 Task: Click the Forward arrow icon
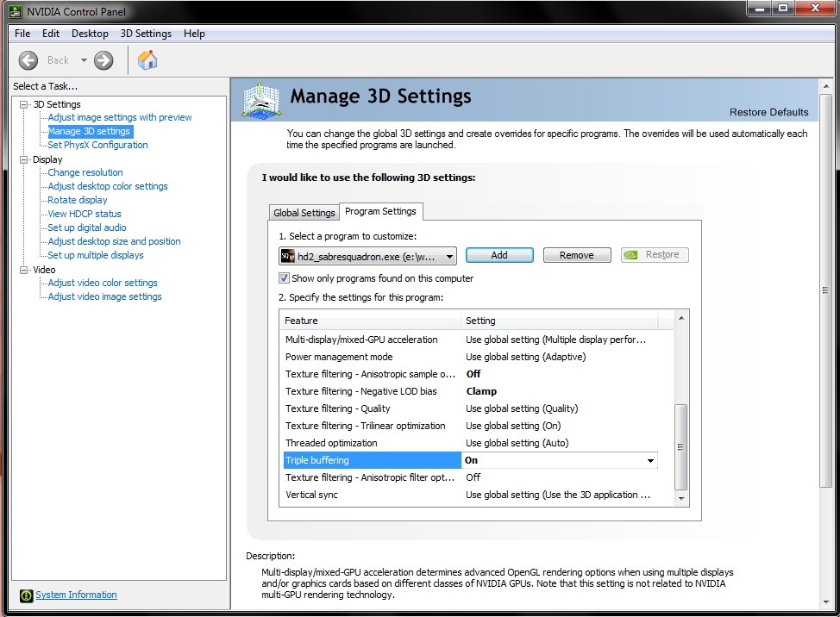pos(103,60)
